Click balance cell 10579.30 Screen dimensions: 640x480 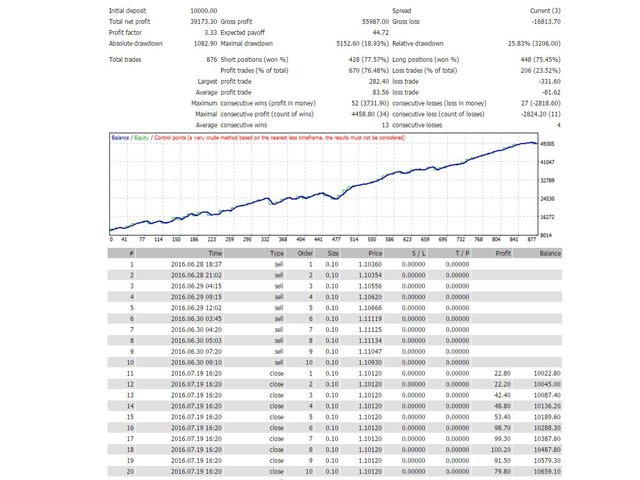547,461
